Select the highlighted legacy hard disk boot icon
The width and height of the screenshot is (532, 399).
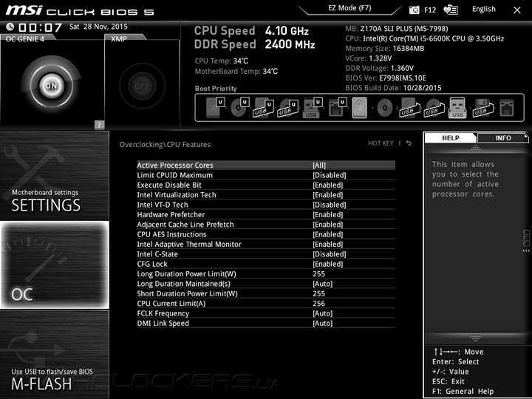[x=360, y=108]
